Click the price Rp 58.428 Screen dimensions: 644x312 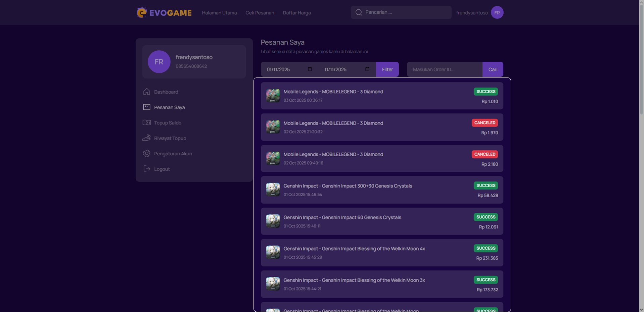(488, 196)
